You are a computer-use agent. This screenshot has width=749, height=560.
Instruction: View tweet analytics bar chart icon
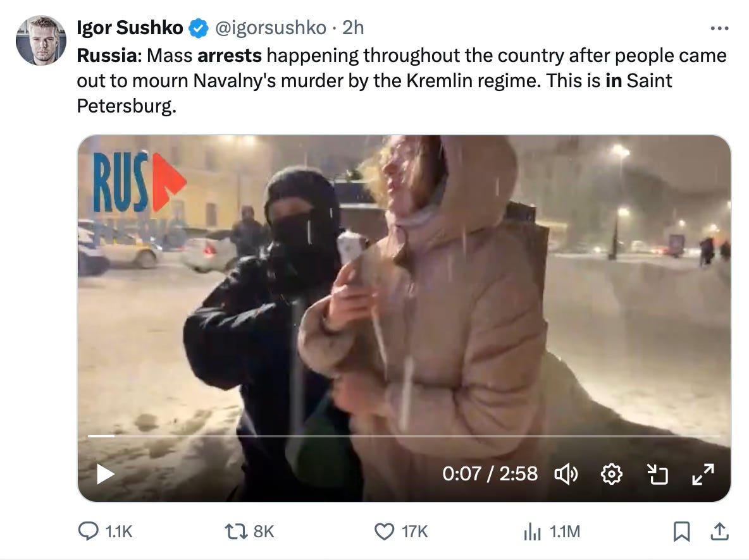click(551, 532)
